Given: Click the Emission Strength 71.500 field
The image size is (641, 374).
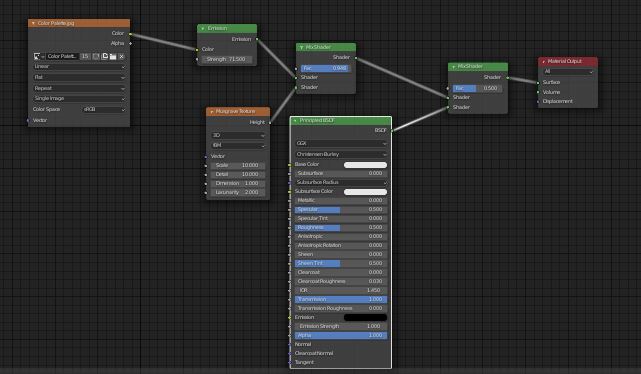Looking at the screenshot, I should (x=227, y=59).
